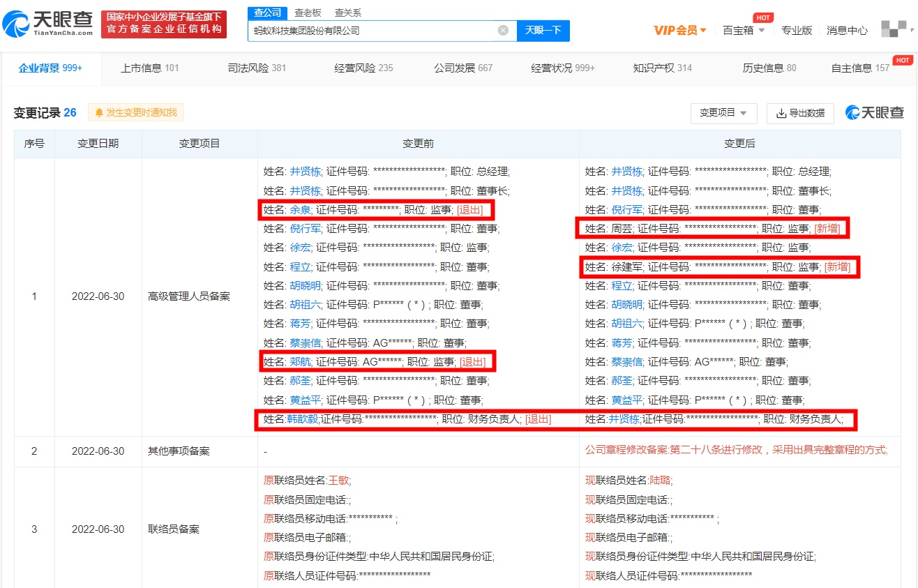This screenshot has width=918, height=588.
Task: Select the 查老板 search tab
Action: (x=308, y=13)
